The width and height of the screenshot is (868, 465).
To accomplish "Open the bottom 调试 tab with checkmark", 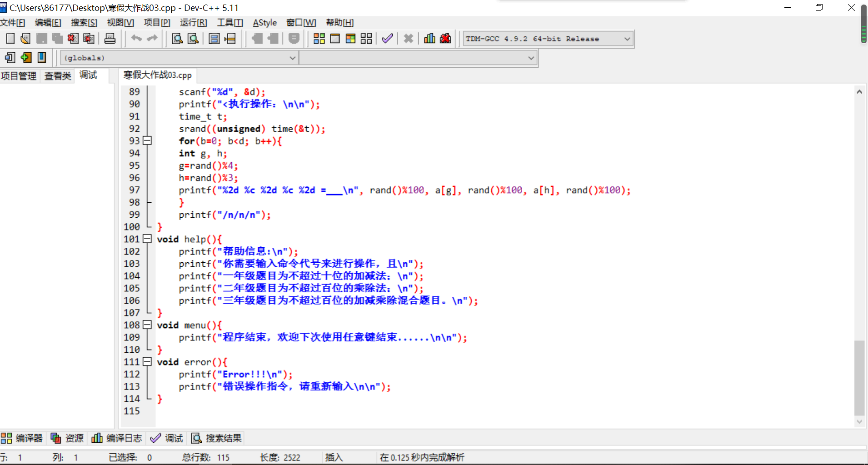I will click(x=166, y=438).
